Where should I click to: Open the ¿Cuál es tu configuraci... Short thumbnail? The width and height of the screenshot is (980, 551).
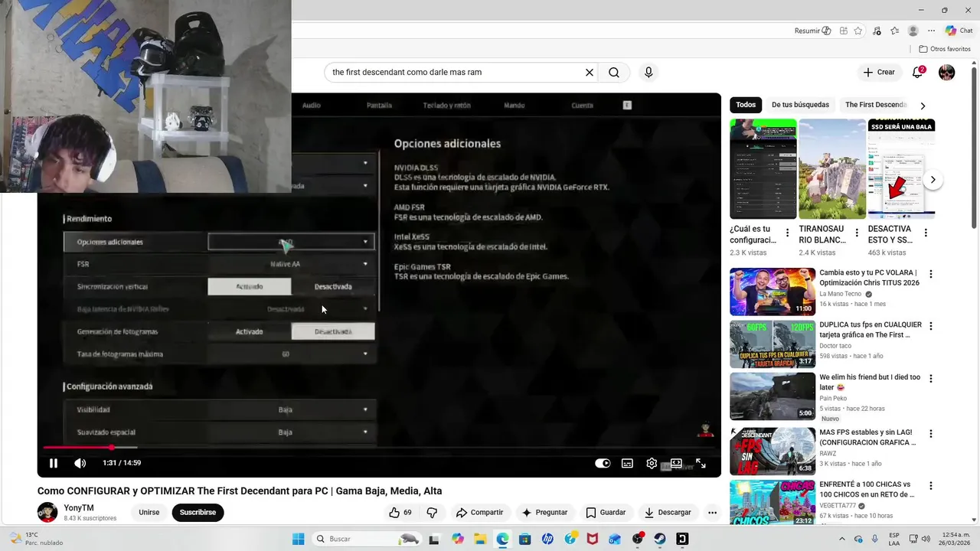[x=763, y=169]
